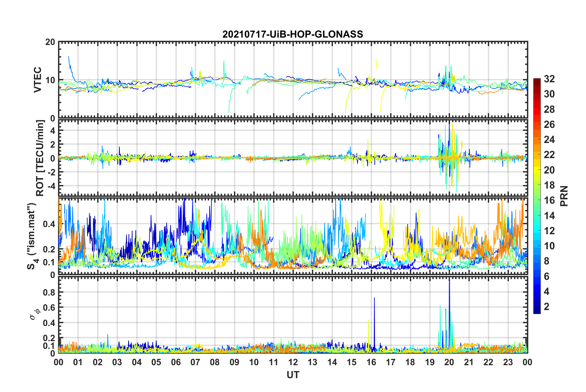Click colorbar tick label "2"
The image size is (586, 392).
point(547,307)
